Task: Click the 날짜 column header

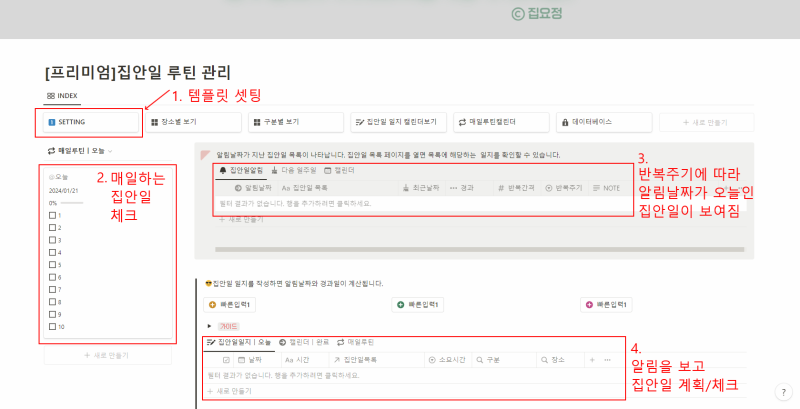Action: (x=250, y=360)
